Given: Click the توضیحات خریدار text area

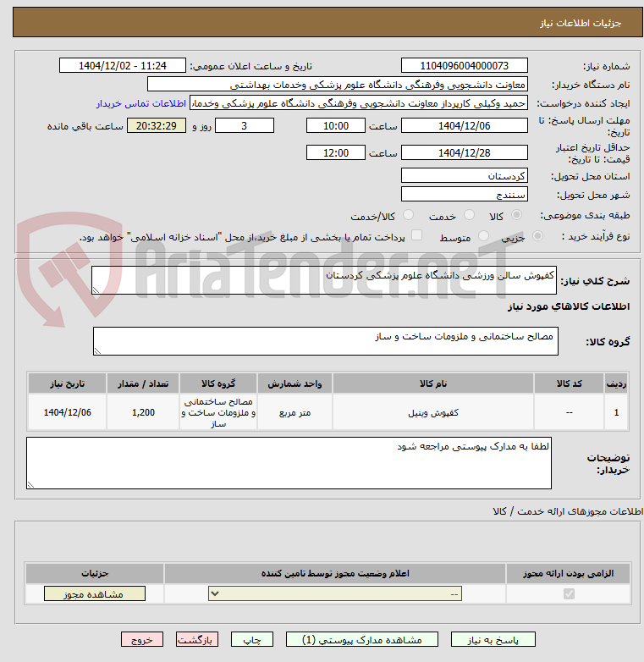Looking at the screenshot, I should coord(289,463).
